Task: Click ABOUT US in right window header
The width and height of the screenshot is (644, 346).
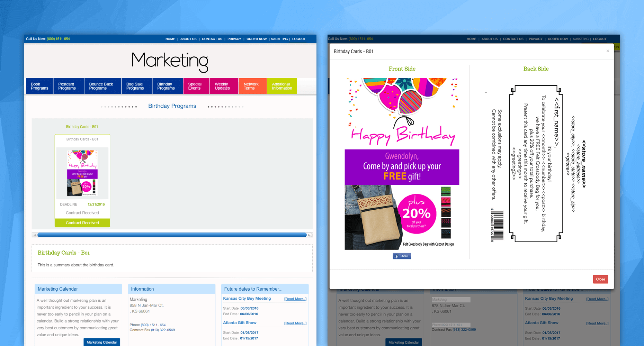Action: pos(490,39)
